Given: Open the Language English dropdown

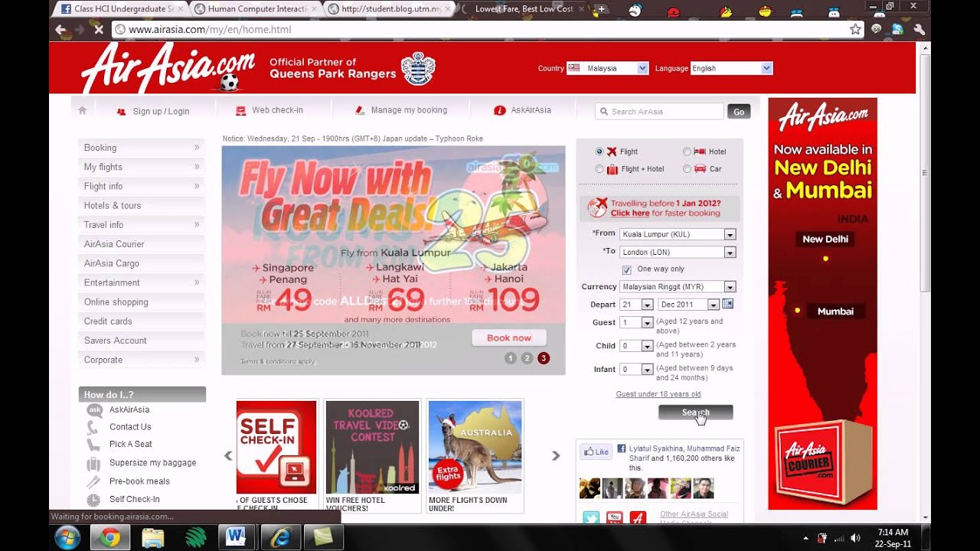Looking at the screenshot, I should tap(731, 68).
